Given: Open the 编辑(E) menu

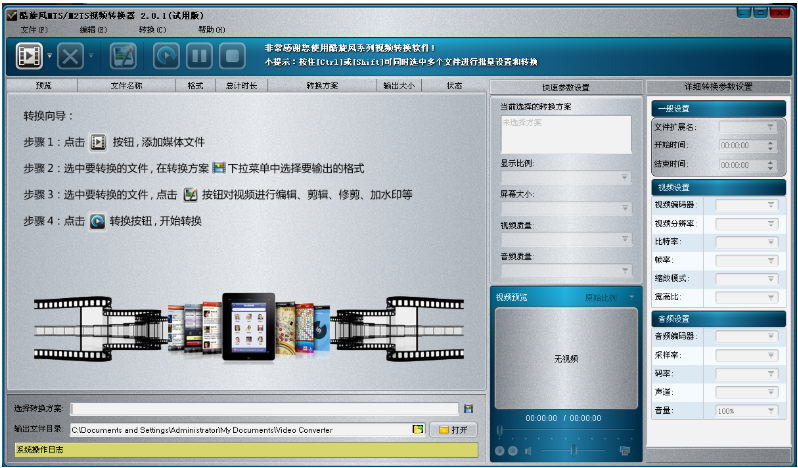Looking at the screenshot, I should tap(94, 30).
